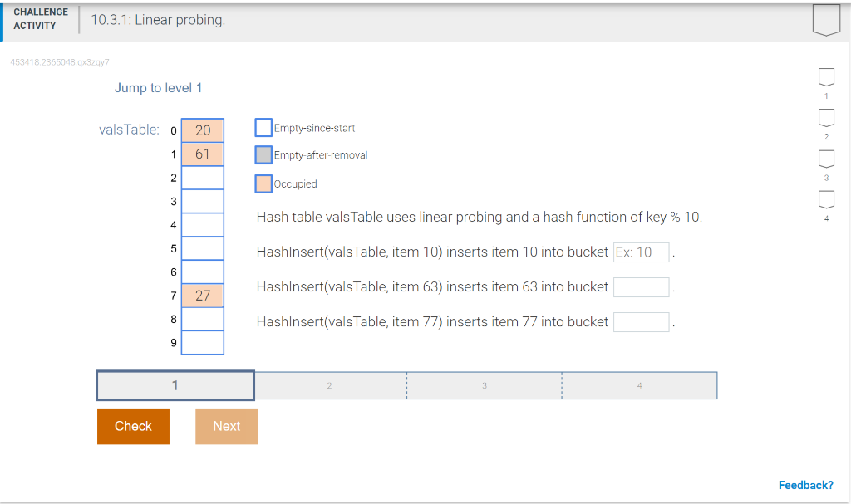The width and height of the screenshot is (851, 504).
Task: Click the answer field for item 77
Action: pyautogui.click(x=641, y=321)
